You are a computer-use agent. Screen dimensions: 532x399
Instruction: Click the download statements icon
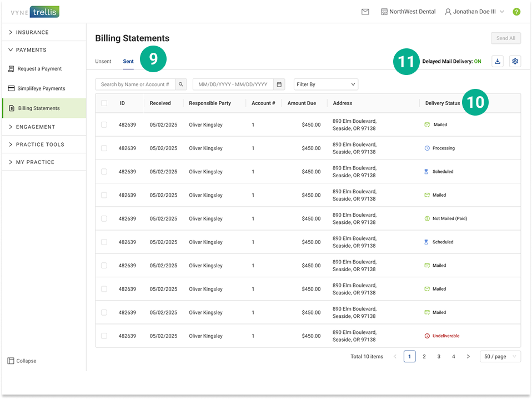[x=498, y=61]
